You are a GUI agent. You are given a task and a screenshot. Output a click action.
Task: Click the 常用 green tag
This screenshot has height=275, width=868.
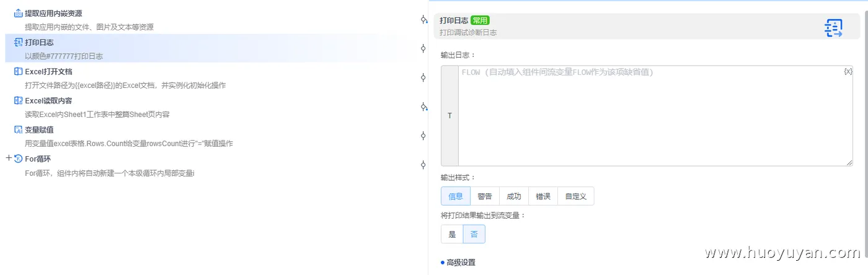point(480,20)
